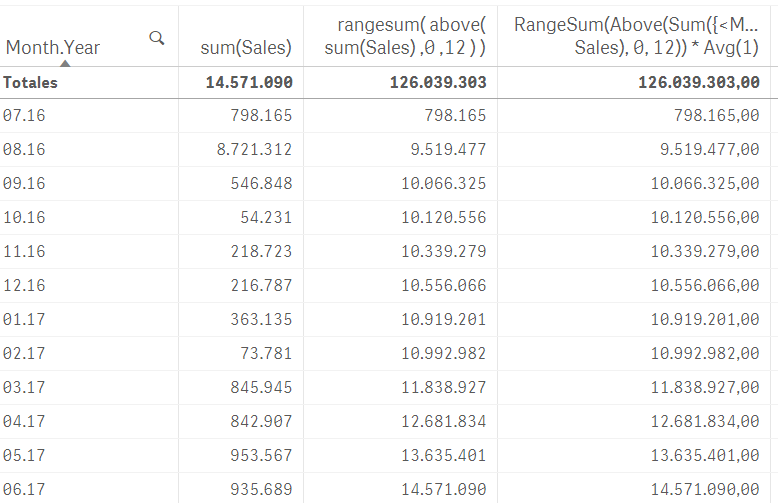Image resolution: width=778 pixels, height=503 pixels.
Task: Select the 10.16 month cell
Action: pos(24,218)
